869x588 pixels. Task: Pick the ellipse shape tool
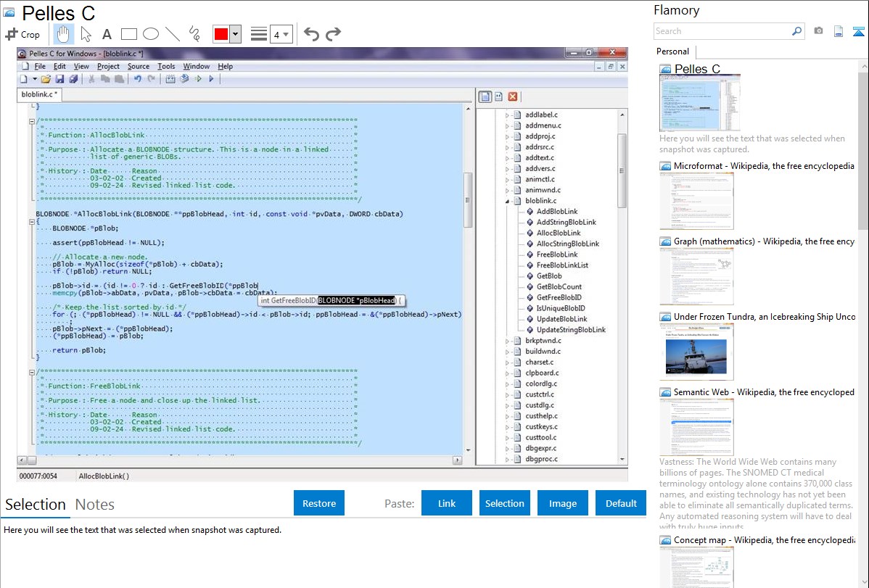coord(151,34)
